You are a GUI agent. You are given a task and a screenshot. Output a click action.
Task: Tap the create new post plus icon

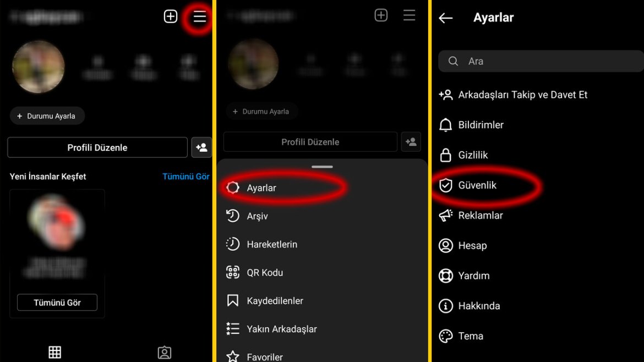tap(171, 17)
